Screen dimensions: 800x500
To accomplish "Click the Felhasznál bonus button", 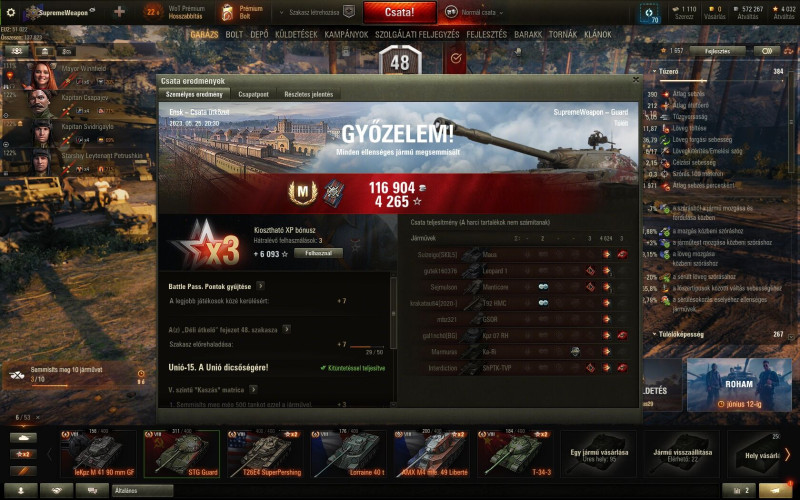I will [318, 253].
